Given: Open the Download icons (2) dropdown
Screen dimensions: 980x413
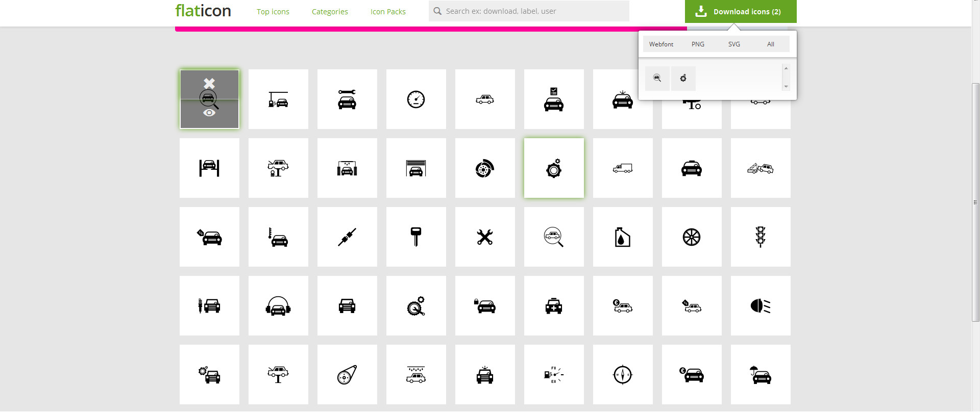Looking at the screenshot, I should (x=740, y=12).
